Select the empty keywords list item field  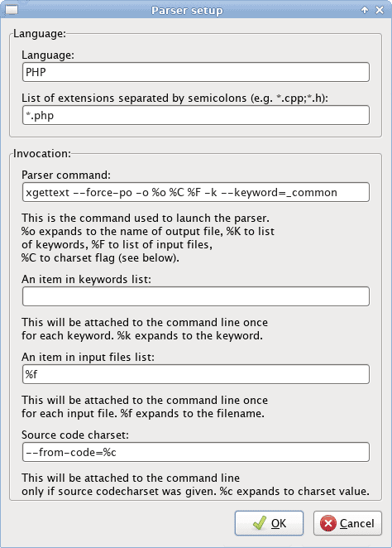tap(196, 296)
